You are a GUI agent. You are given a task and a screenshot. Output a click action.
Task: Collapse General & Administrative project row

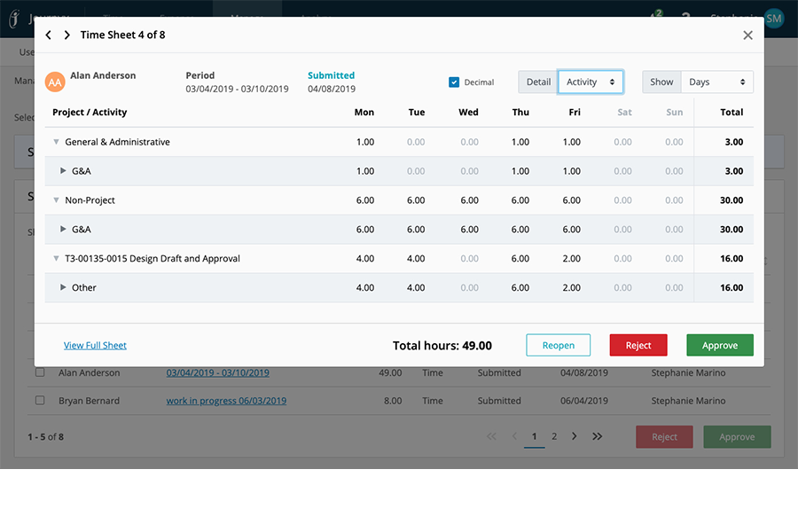coord(57,142)
